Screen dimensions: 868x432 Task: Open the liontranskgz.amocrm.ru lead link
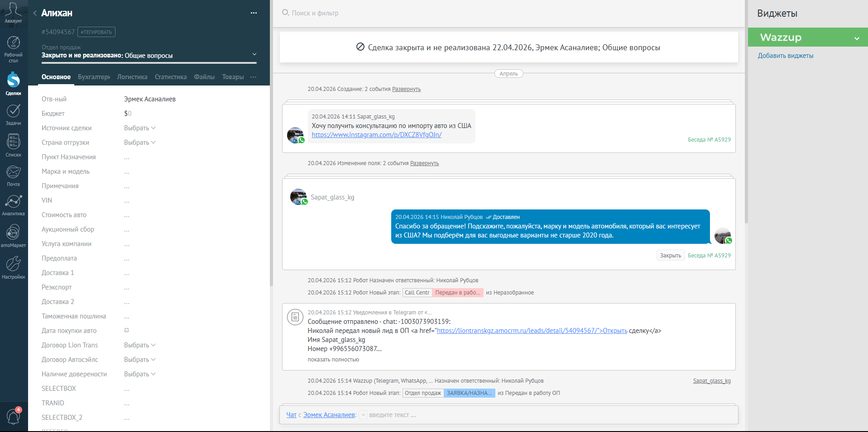tap(532, 331)
